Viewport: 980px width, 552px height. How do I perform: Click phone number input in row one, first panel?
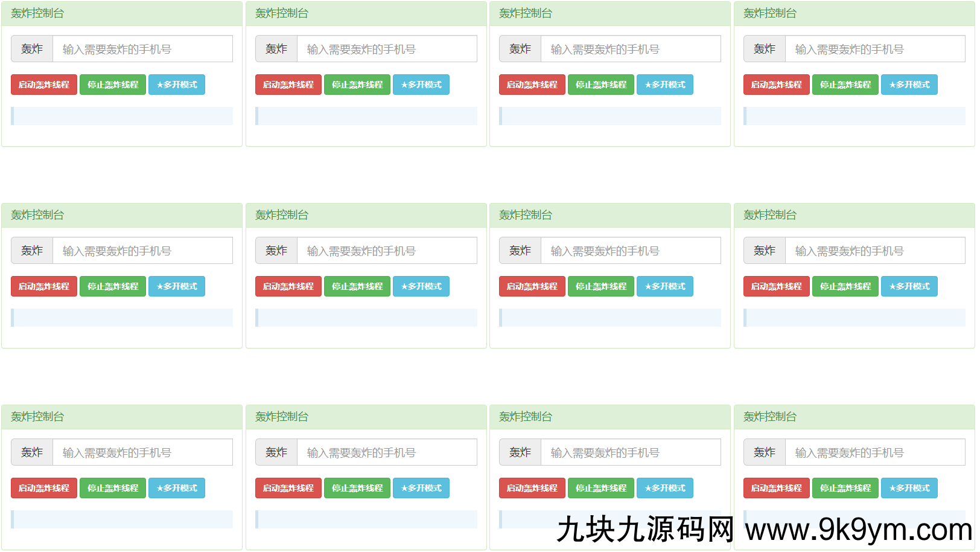tap(142, 49)
